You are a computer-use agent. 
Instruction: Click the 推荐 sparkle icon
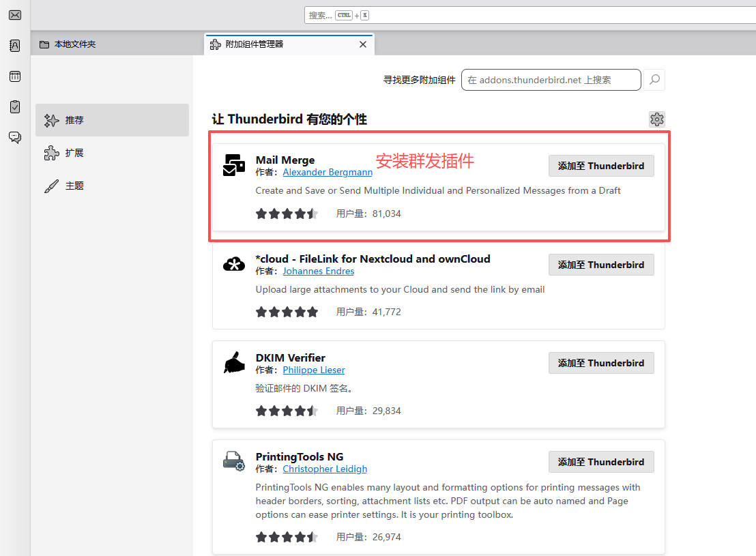pyautogui.click(x=52, y=120)
